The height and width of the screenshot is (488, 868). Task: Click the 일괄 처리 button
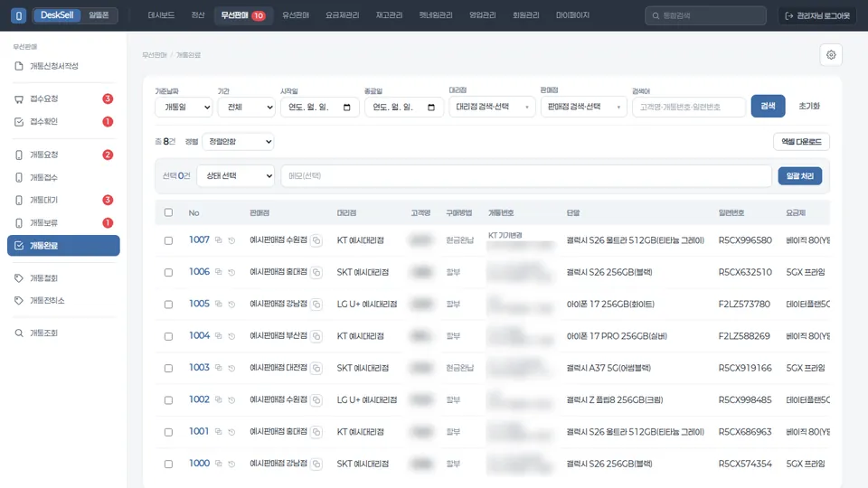800,176
